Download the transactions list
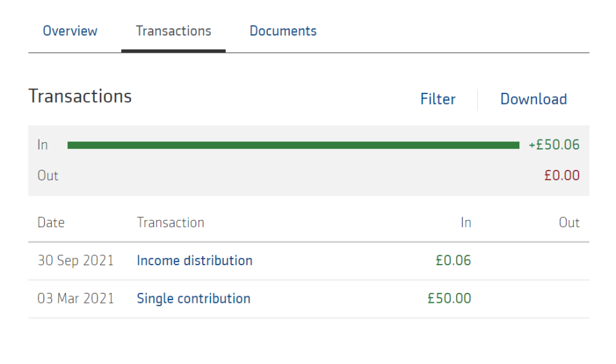The image size is (616, 364). point(533,99)
